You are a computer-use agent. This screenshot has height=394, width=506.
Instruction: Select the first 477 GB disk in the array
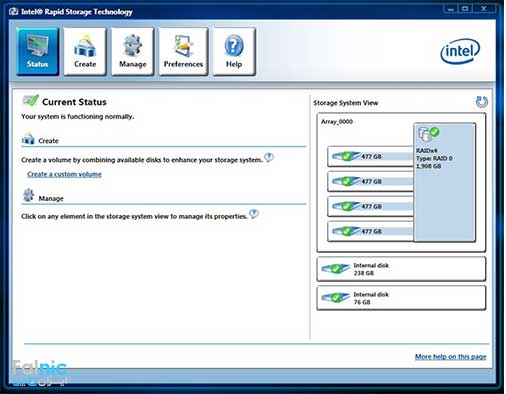click(371, 156)
